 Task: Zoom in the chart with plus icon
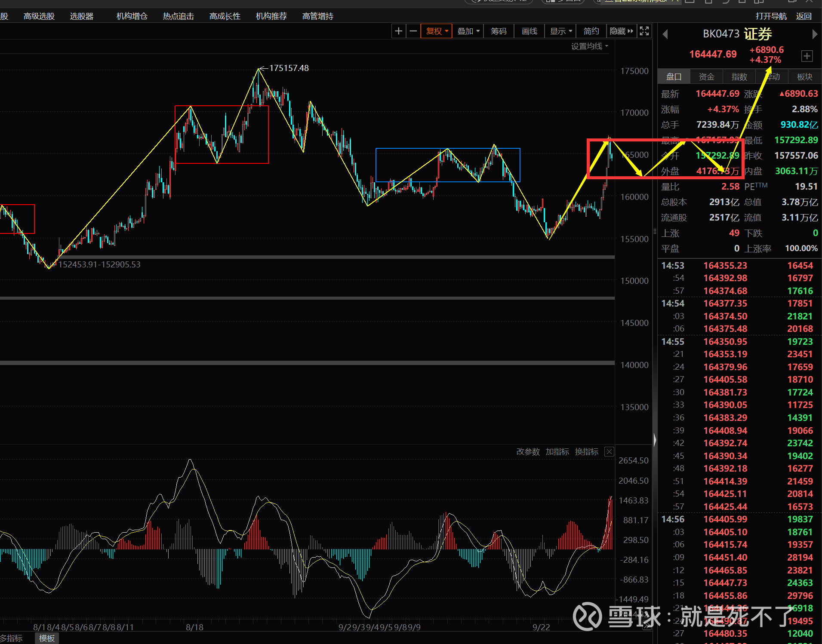pos(398,31)
